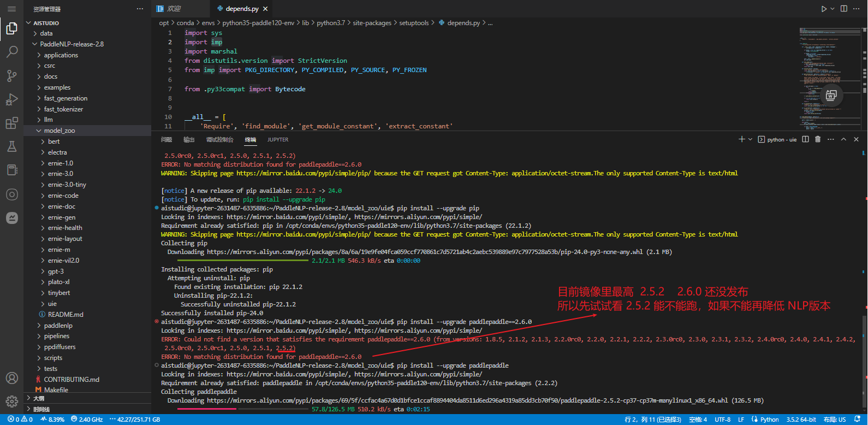Open the Extensions view

[11, 123]
